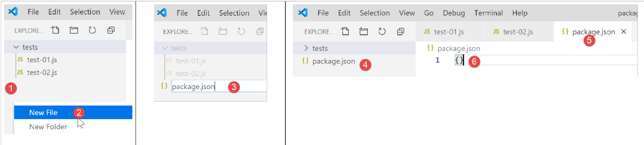Image resolution: width=644 pixels, height=145 pixels.
Task: Close the package.json editor tab
Action: point(623,31)
